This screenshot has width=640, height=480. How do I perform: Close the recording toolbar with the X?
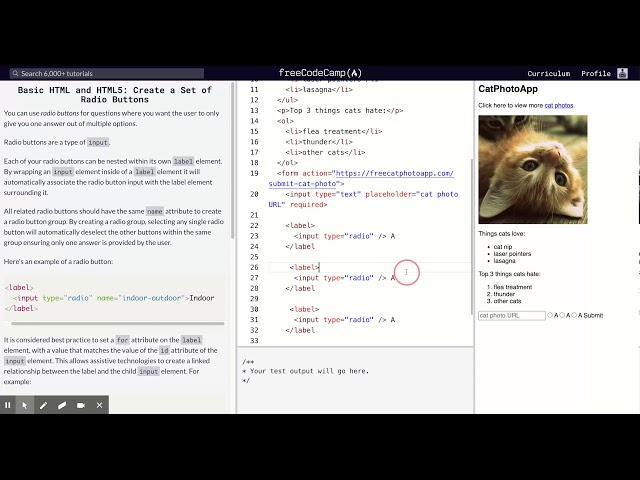pos(99,405)
